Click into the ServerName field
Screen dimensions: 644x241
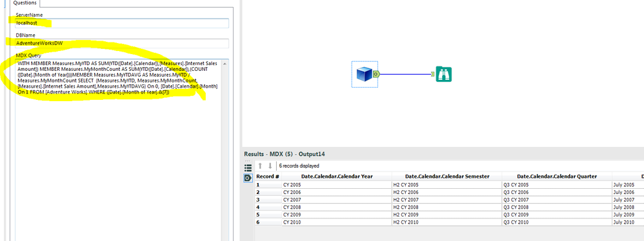[122, 23]
